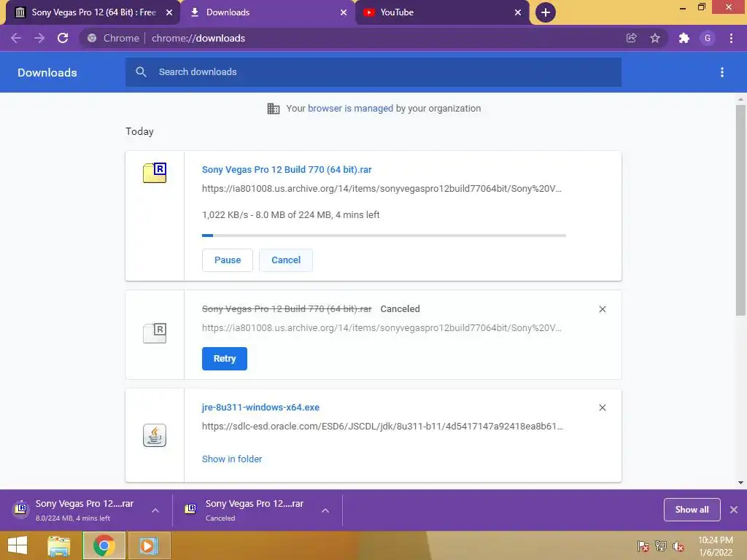
Task: Cancel the Sony Vegas Pro download
Action: (286, 260)
